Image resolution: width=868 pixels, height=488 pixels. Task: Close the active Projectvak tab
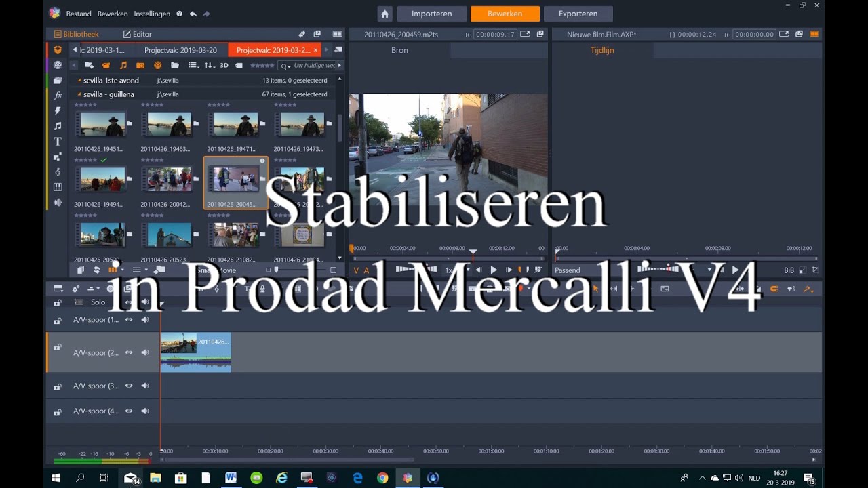tap(315, 50)
